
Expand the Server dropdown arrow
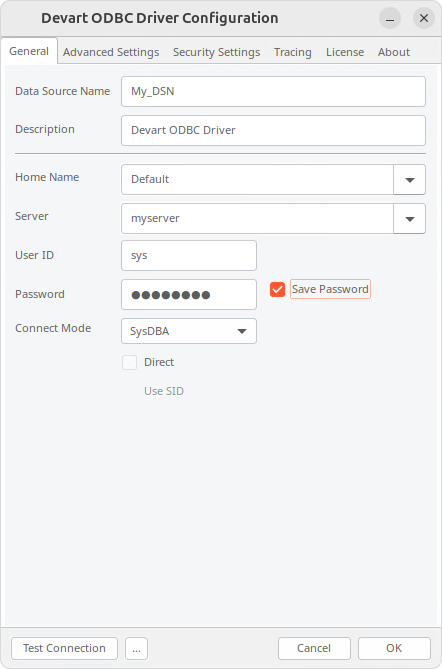[x=410, y=219]
